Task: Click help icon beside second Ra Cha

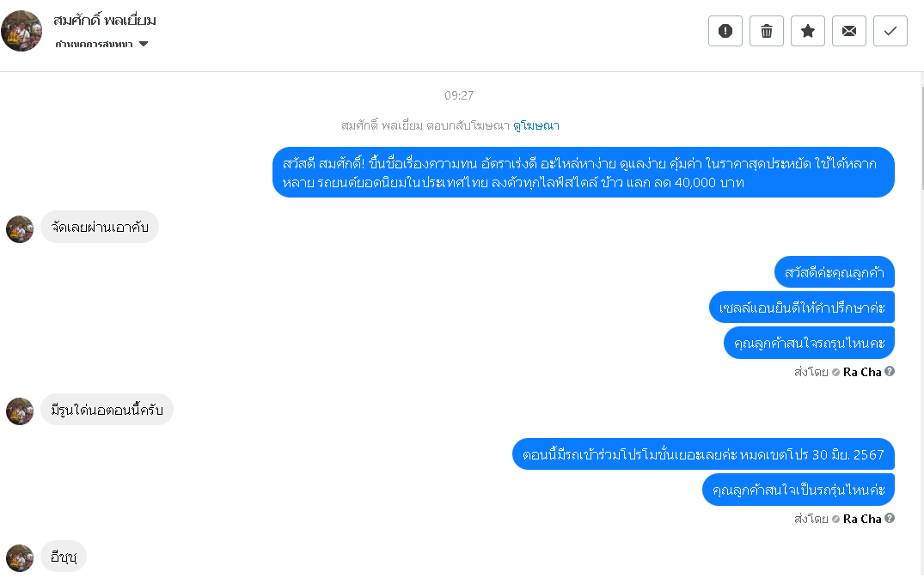Action: (x=890, y=518)
